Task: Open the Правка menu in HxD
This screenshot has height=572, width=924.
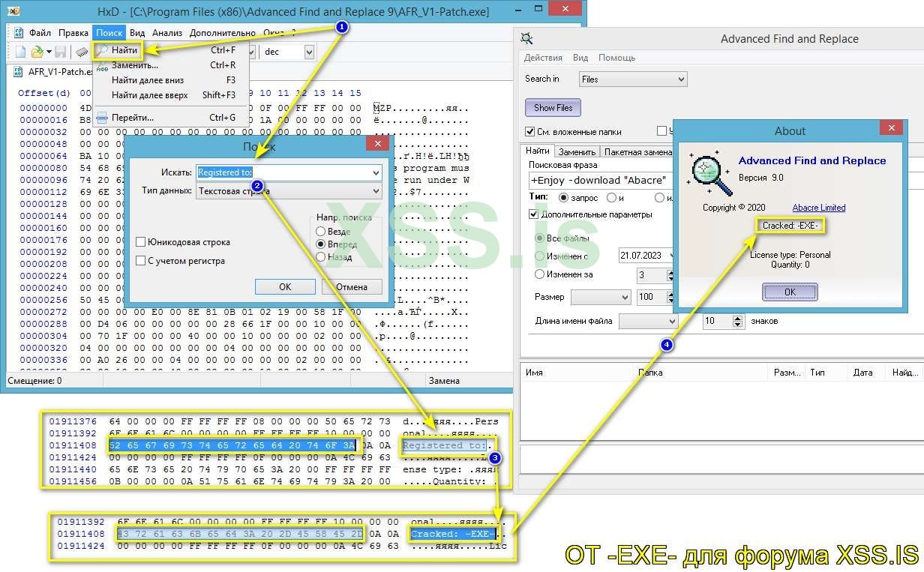Action: click(73, 33)
